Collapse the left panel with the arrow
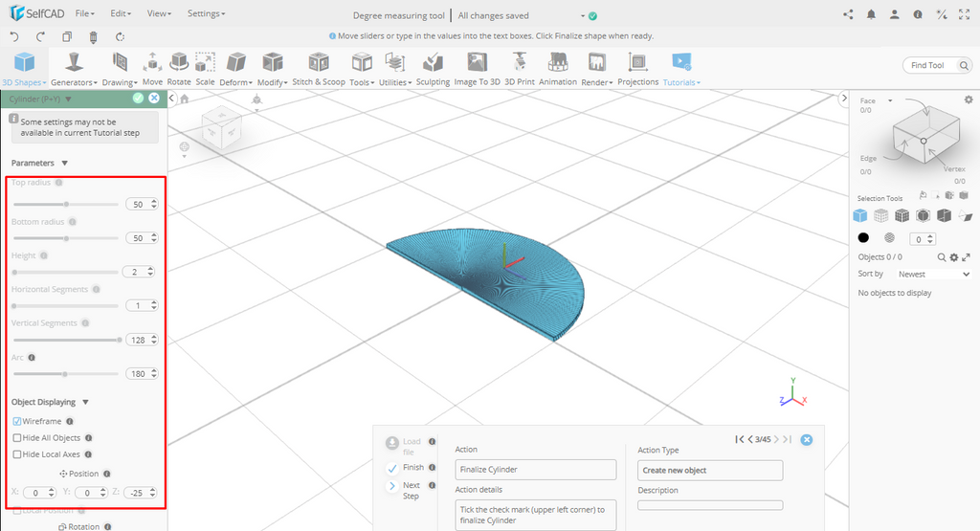The height and width of the screenshot is (531, 980). click(x=172, y=99)
